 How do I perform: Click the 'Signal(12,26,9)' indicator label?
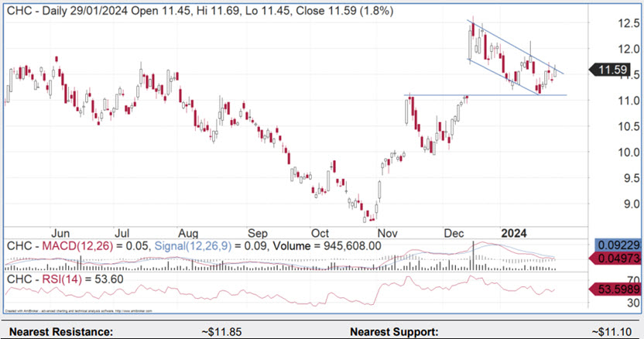[193, 246]
